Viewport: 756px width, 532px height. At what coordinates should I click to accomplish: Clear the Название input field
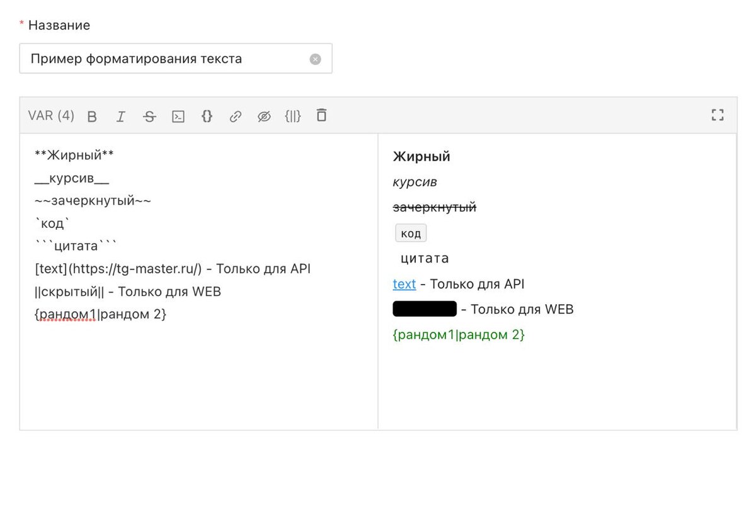(316, 59)
